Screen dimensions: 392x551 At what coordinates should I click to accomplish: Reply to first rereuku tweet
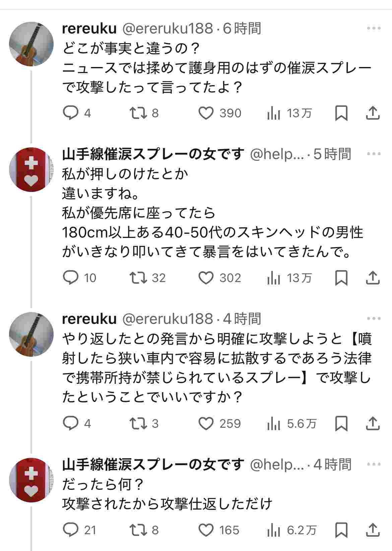click(x=71, y=113)
